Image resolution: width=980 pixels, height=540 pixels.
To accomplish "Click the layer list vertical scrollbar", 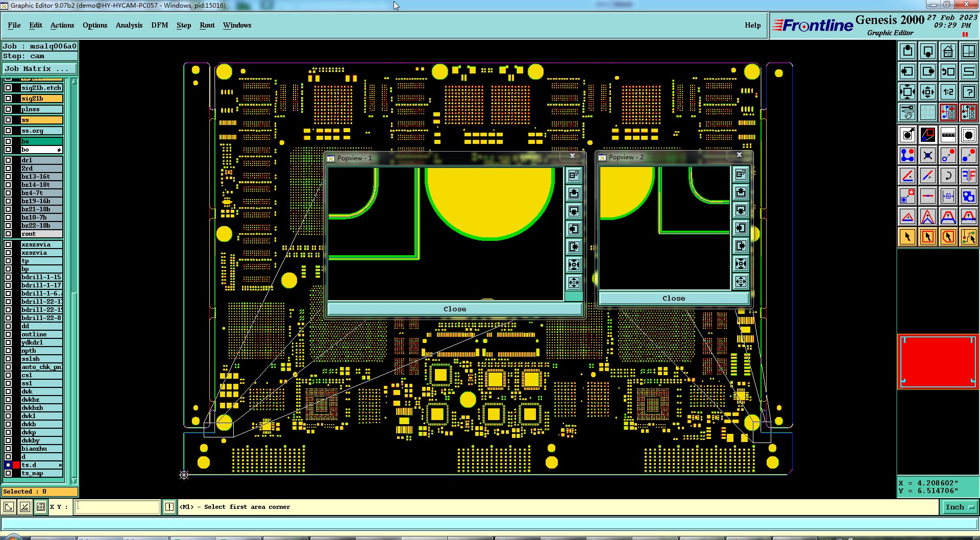I will [74, 281].
